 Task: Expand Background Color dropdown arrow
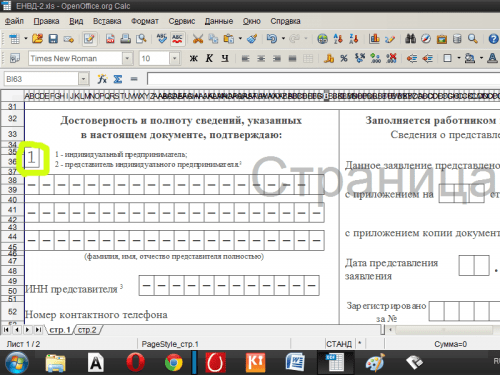pyautogui.click(x=481, y=58)
